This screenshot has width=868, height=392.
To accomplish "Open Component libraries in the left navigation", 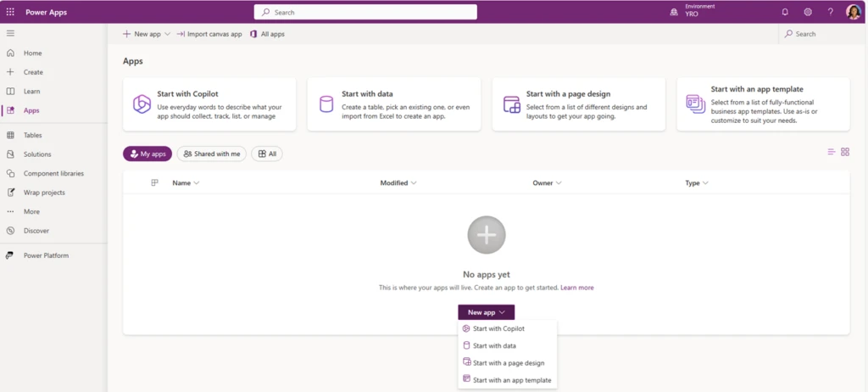I will (53, 174).
